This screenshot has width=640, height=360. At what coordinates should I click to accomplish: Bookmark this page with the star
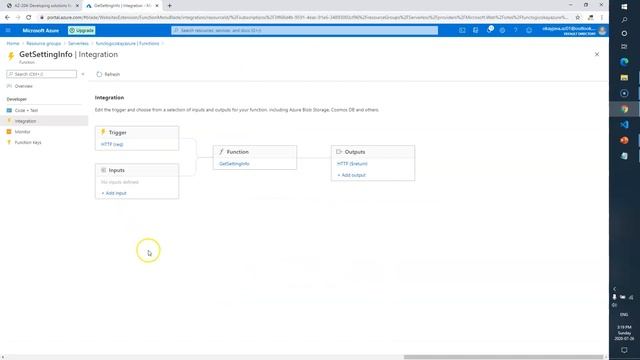pos(578,18)
